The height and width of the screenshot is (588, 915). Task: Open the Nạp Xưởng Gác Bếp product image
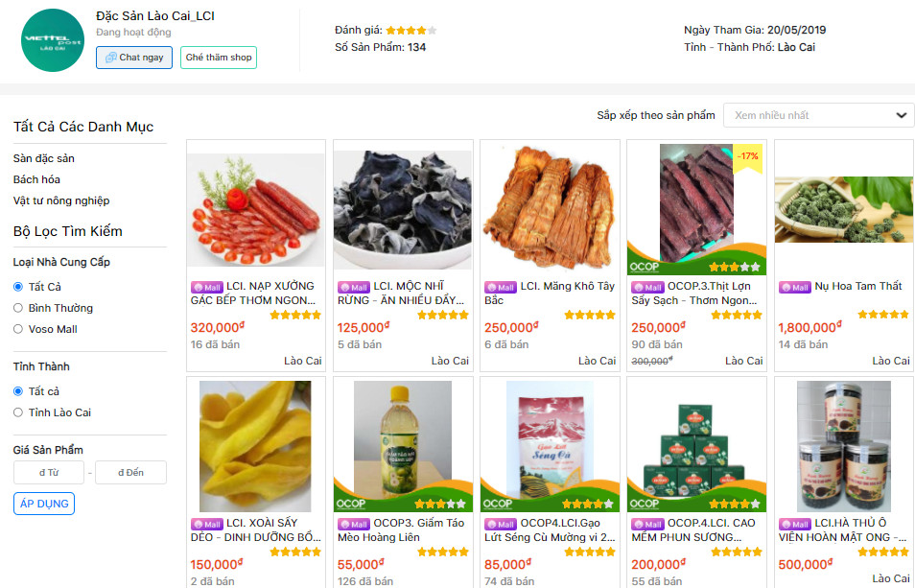[x=256, y=209]
